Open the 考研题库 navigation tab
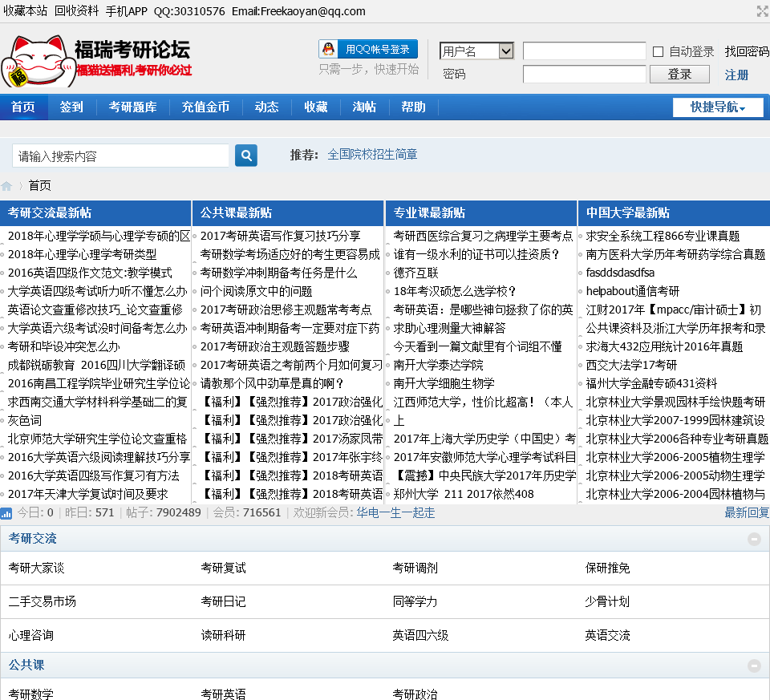Viewport: 770px width, 700px height. coord(132,107)
